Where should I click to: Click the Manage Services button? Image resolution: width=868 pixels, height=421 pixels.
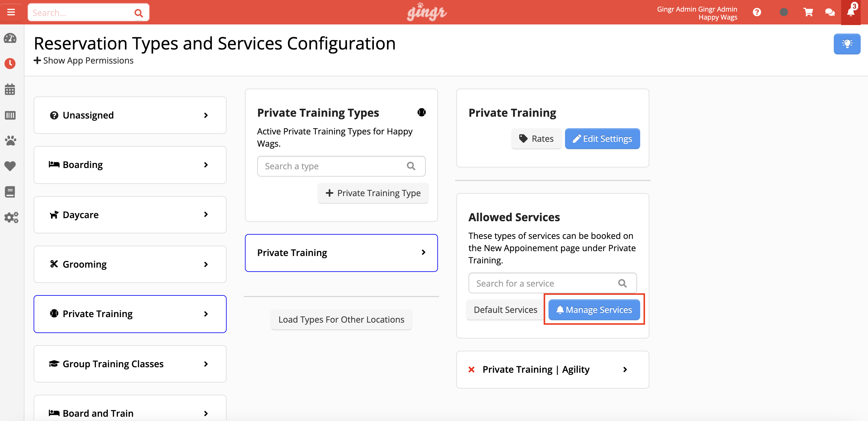(594, 309)
